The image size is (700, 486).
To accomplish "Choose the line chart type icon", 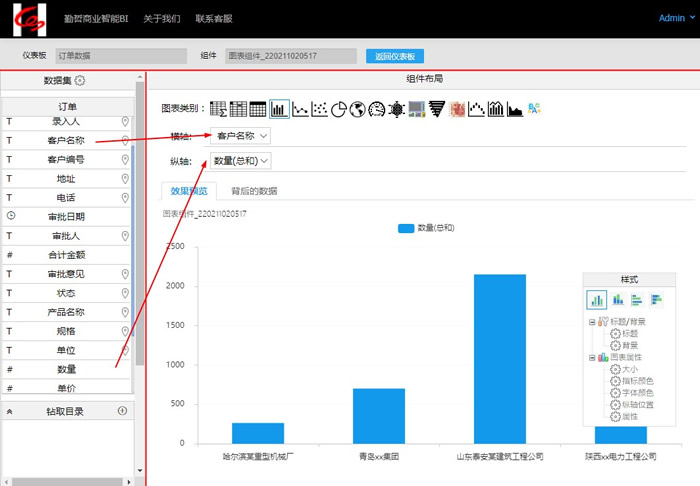I will click(x=299, y=109).
